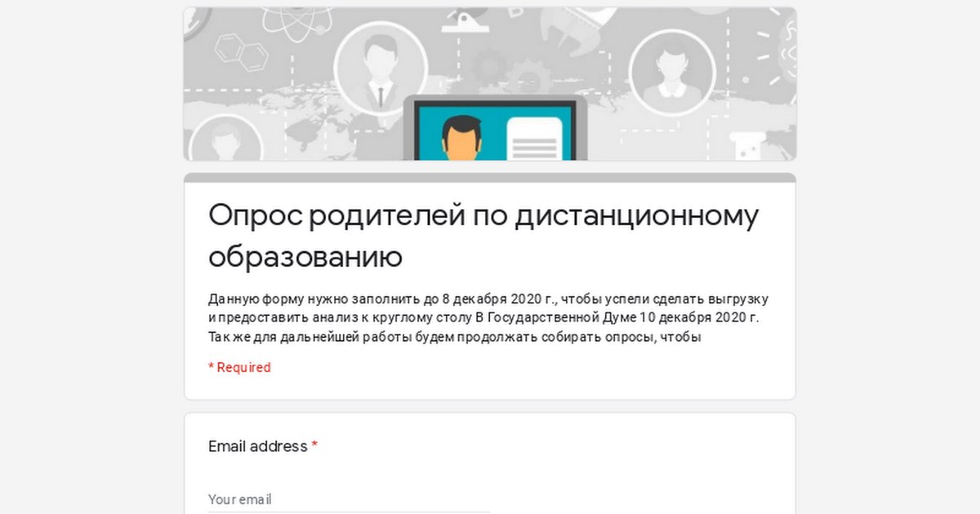Click the form title 'Опрос родителей по дистанционному образованию'
This screenshot has height=514, width=980.
click(483, 237)
